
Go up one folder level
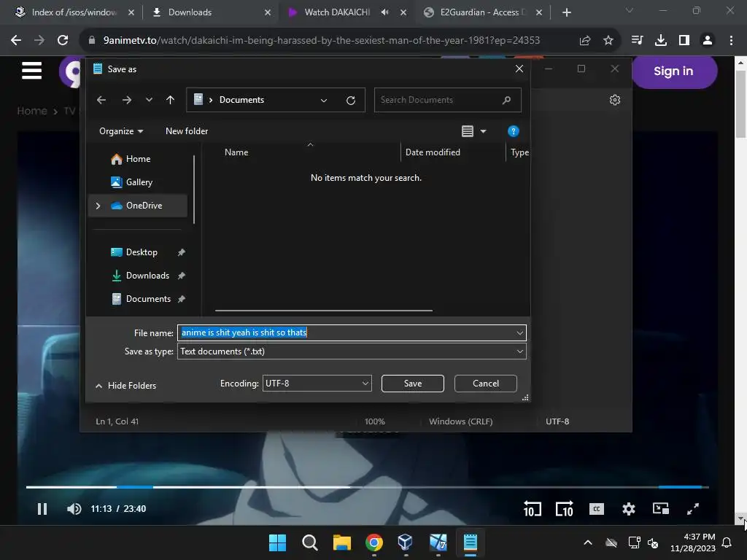(x=170, y=100)
